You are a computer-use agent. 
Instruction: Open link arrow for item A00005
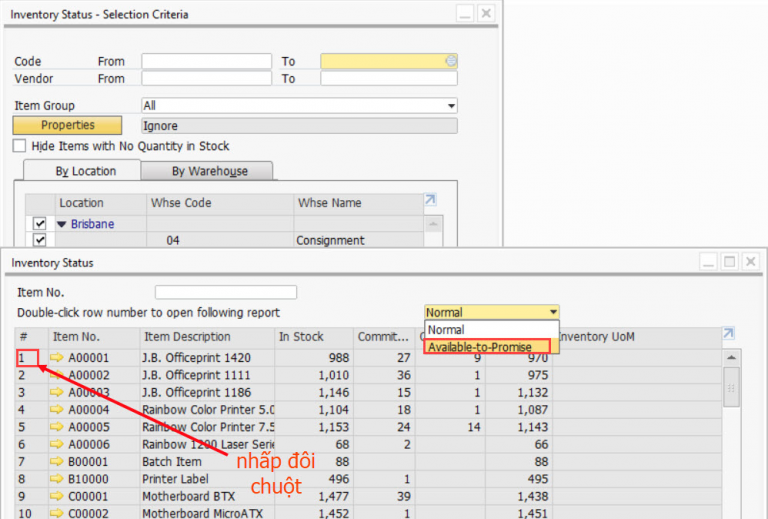(x=57, y=427)
